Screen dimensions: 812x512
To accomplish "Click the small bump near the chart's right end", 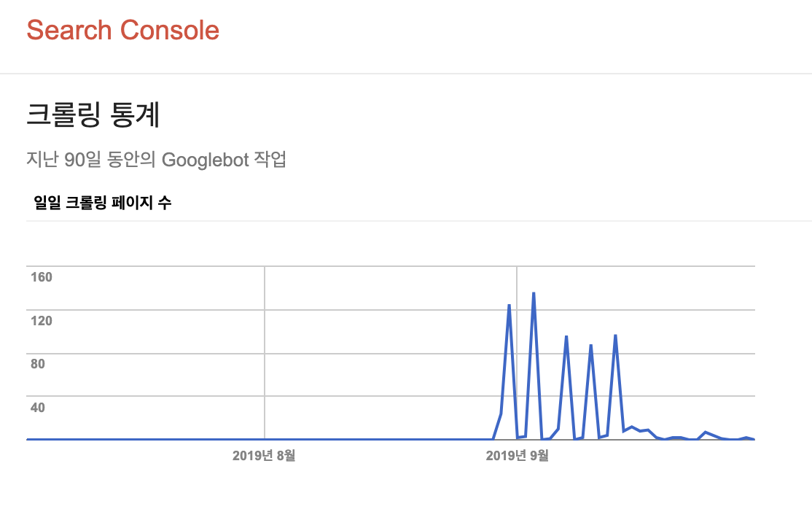I will [706, 433].
